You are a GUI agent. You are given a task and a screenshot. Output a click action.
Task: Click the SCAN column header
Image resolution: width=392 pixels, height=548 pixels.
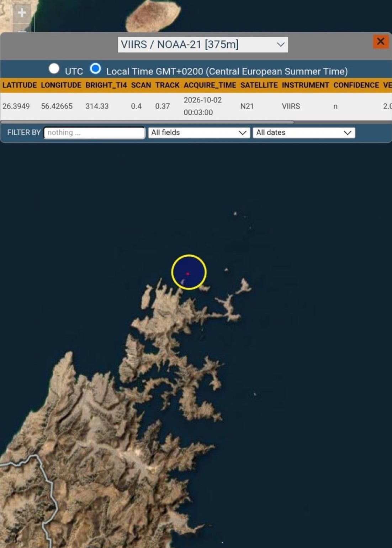point(141,85)
